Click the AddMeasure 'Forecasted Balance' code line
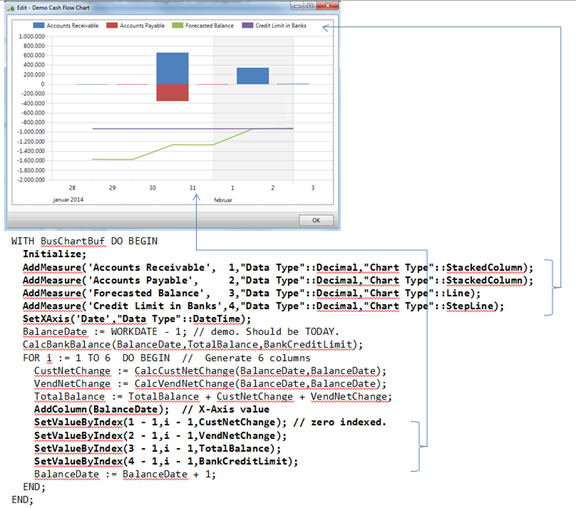The image size is (576, 508). [x=252, y=293]
